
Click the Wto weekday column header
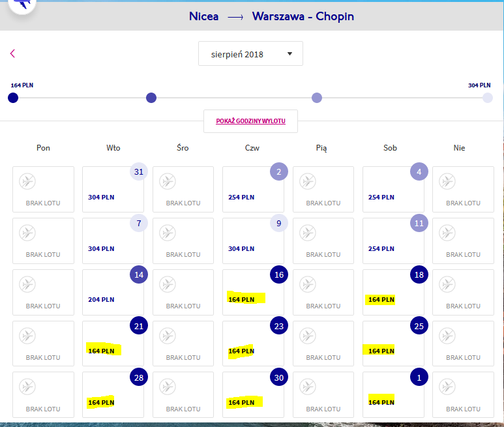(x=113, y=148)
